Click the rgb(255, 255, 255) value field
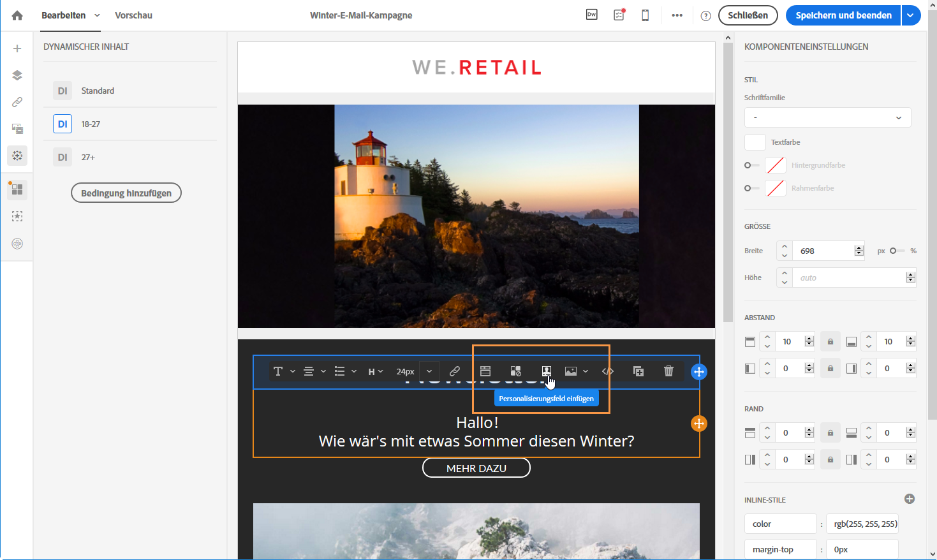The image size is (937, 560). pyautogui.click(x=862, y=524)
